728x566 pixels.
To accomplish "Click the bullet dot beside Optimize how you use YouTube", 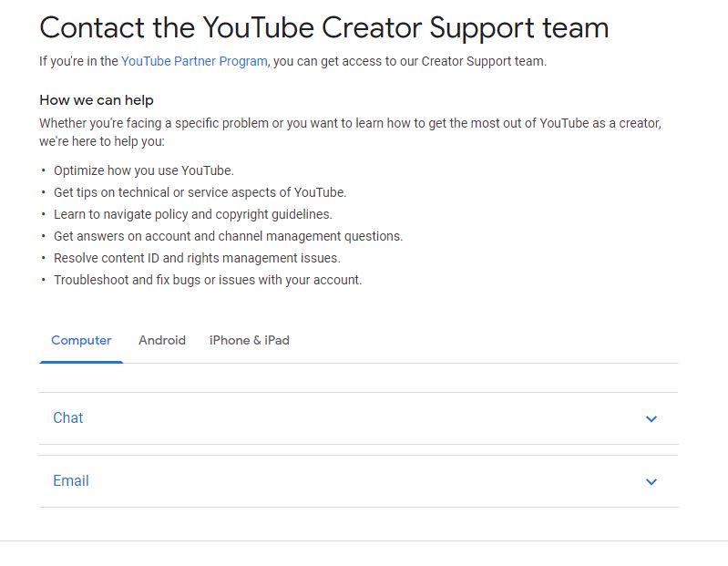I will pyautogui.click(x=43, y=170).
